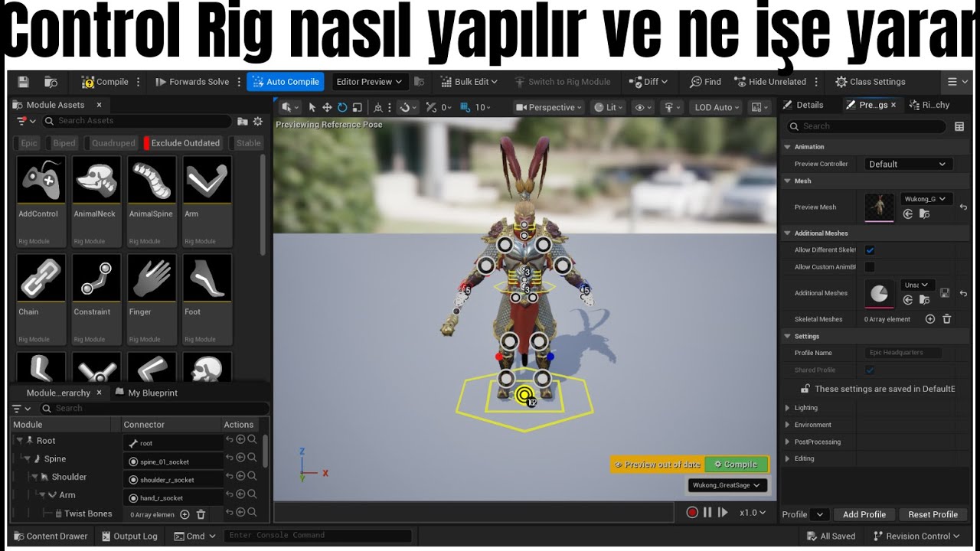Open the Class Settings panel
This screenshot has height=551, width=980.
point(870,82)
